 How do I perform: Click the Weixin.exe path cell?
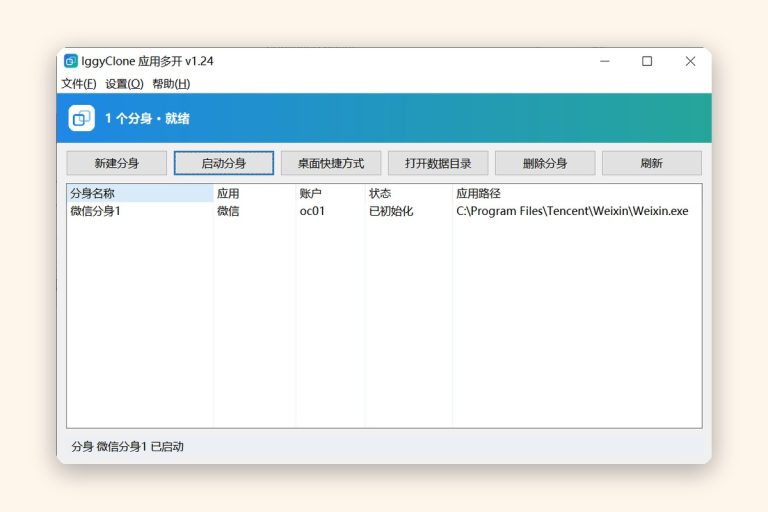coord(572,211)
